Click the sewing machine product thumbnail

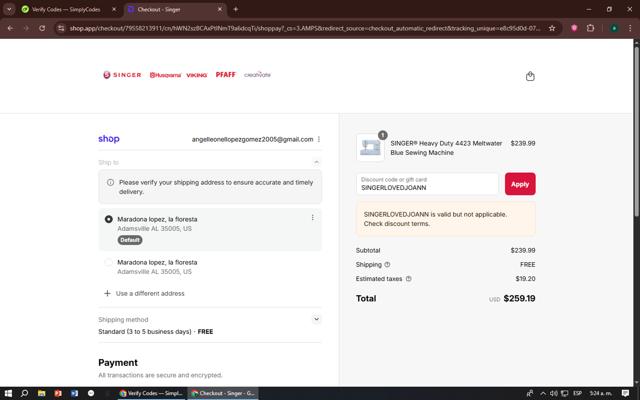370,148
